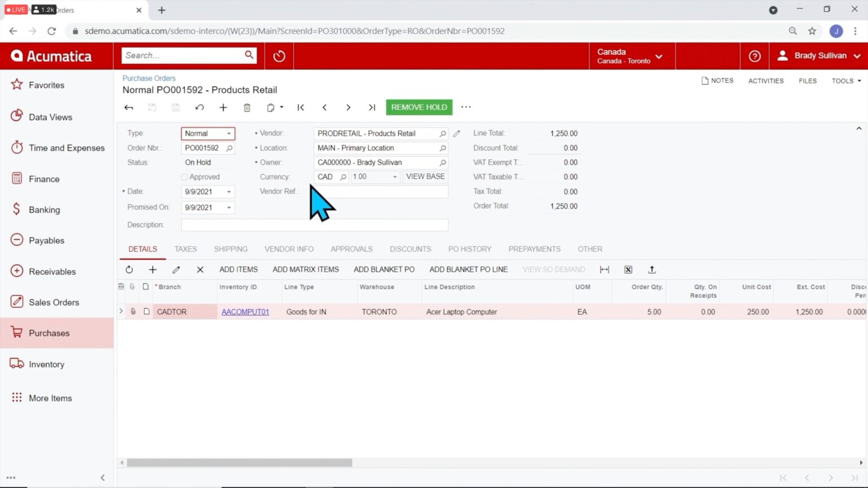Click the undo arrow in the toolbar
This screenshot has width=868, height=488.
click(199, 107)
